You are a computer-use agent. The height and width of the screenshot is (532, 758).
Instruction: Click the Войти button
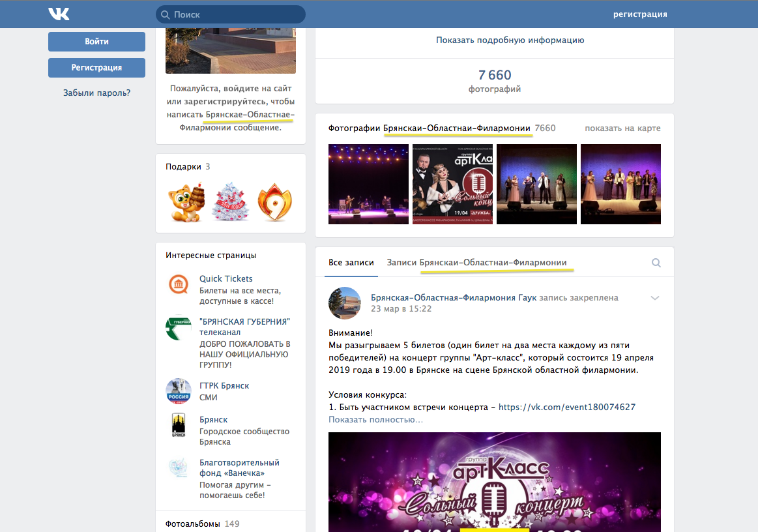point(96,42)
